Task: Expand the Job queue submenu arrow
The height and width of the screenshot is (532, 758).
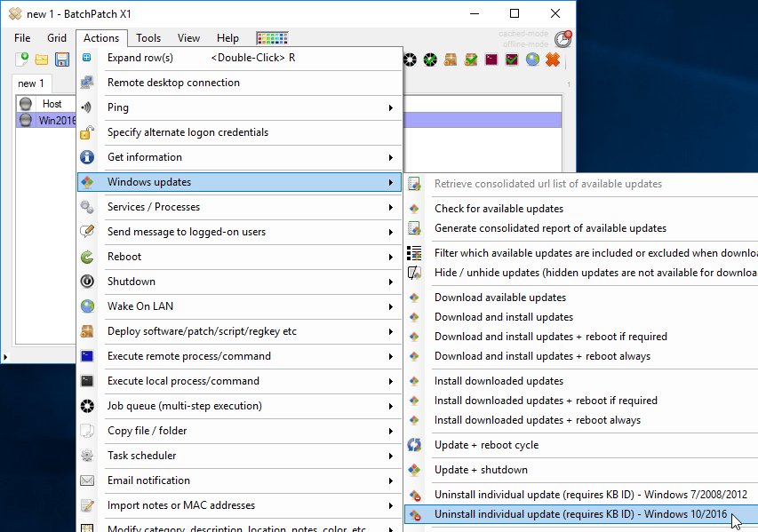Action: pyautogui.click(x=391, y=406)
